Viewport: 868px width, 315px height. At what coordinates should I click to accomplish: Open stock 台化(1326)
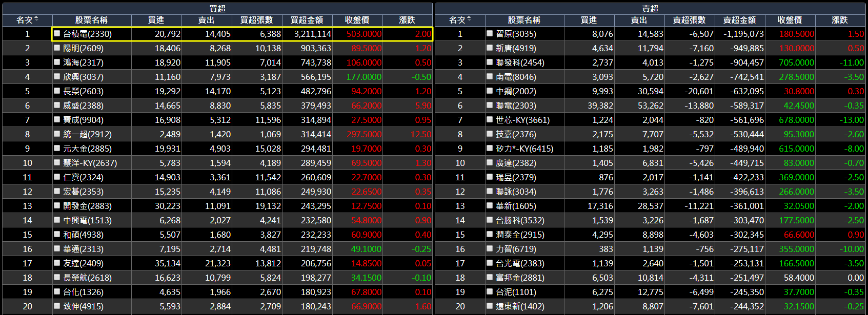click(83, 292)
